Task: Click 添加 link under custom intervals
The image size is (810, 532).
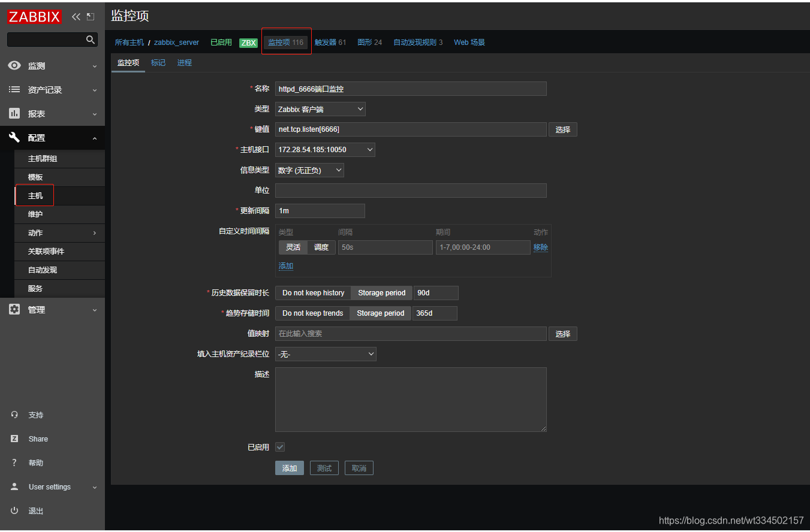Action: pos(286,266)
